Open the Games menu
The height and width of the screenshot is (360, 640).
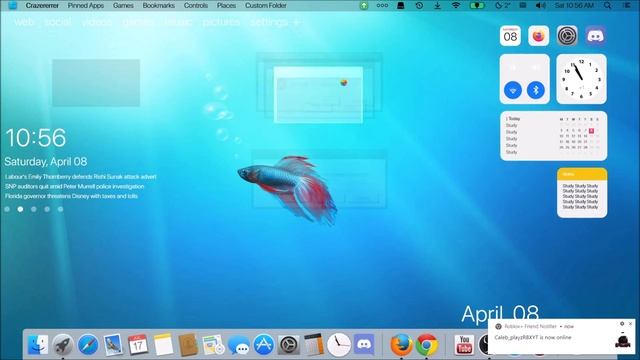(x=123, y=6)
